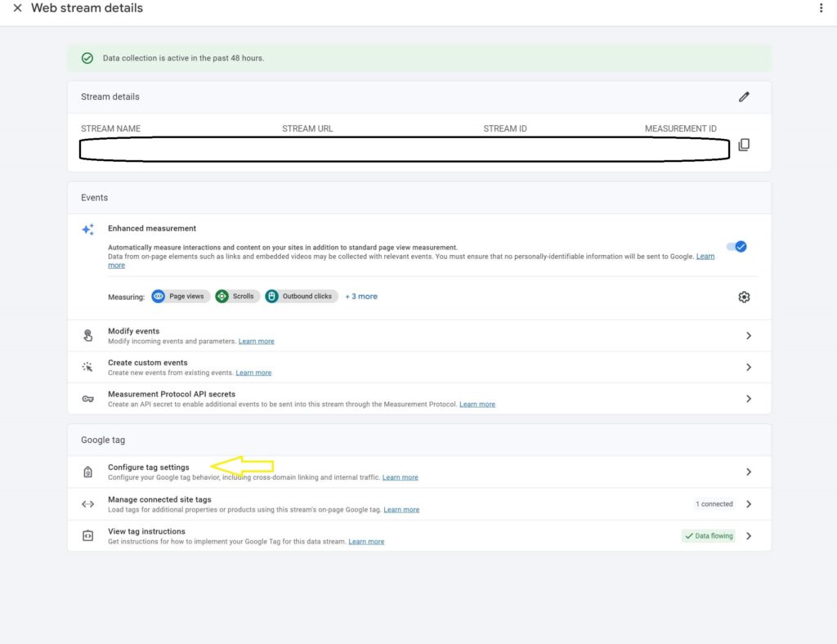The width and height of the screenshot is (837, 644).
Task: Open Learn more link for Create custom events
Action: [x=253, y=373]
